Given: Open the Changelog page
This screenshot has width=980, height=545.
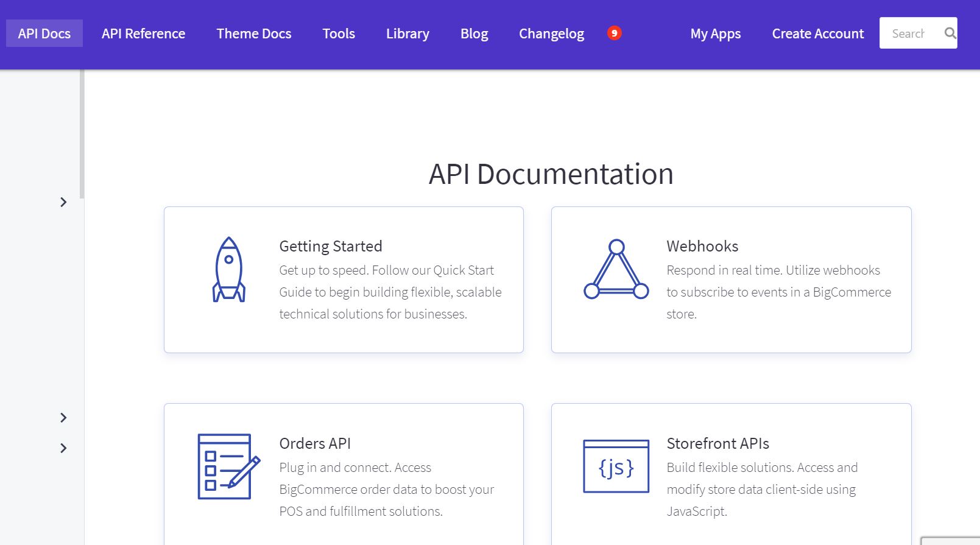Looking at the screenshot, I should (551, 33).
